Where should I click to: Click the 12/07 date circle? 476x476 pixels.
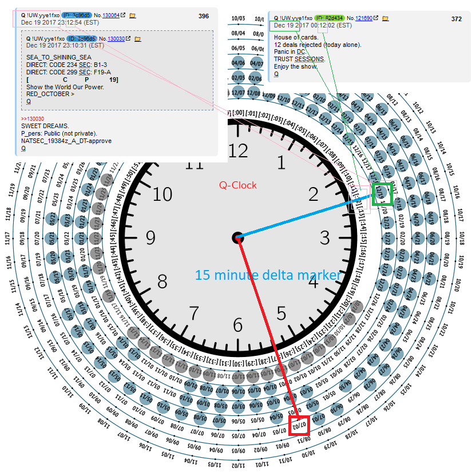click(x=239, y=92)
